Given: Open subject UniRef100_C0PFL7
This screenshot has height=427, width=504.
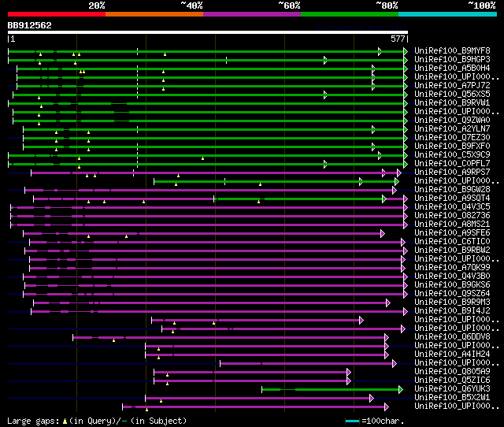Looking at the screenshot, I should pyautogui.click(x=452, y=164).
